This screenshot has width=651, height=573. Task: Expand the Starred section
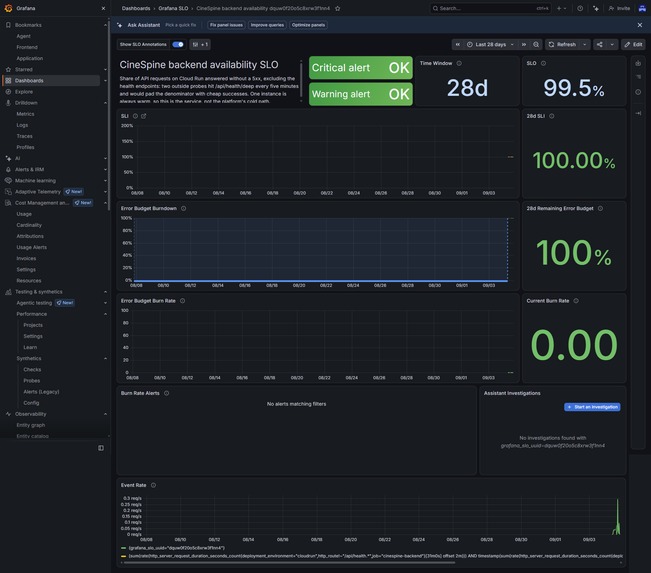pos(105,69)
